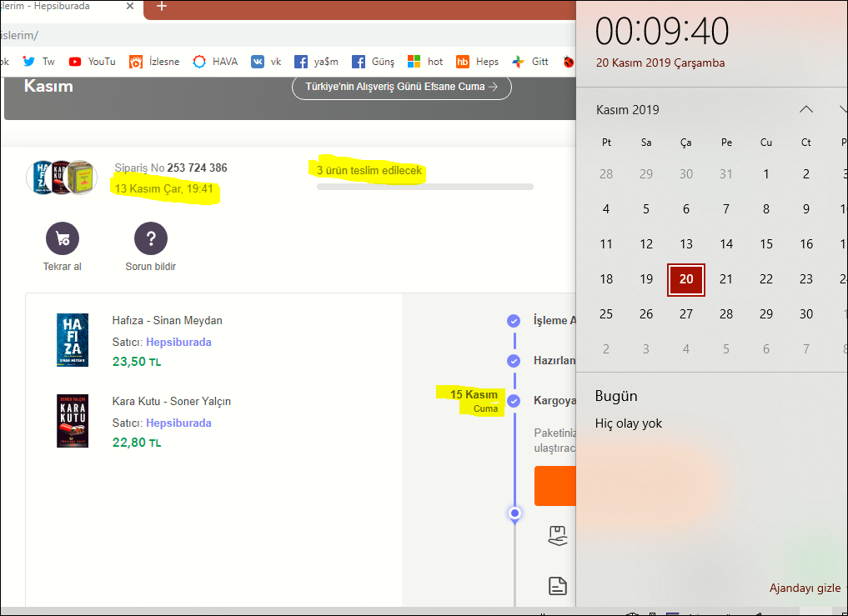The height and width of the screenshot is (616, 848).
Task: Open the YouTube bookmark
Action: point(92,62)
